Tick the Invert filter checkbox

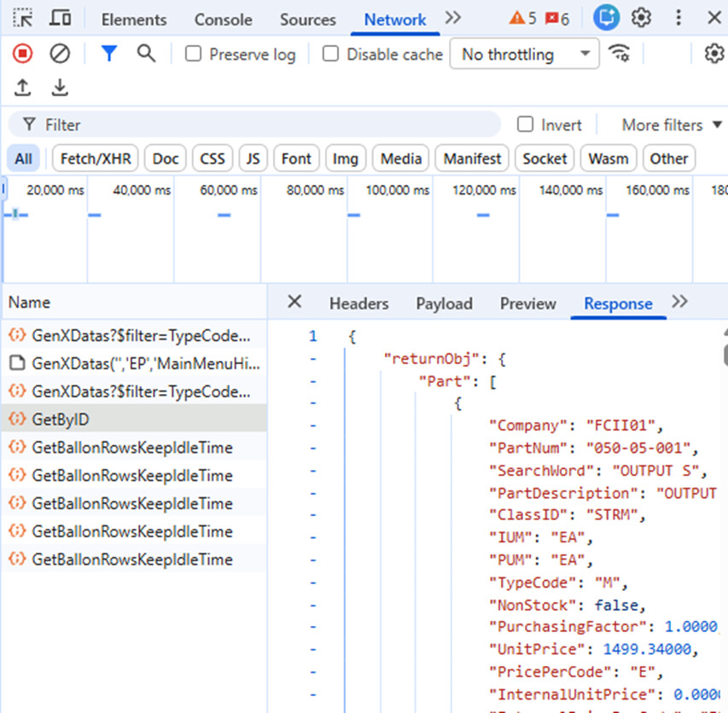(x=525, y=125)
